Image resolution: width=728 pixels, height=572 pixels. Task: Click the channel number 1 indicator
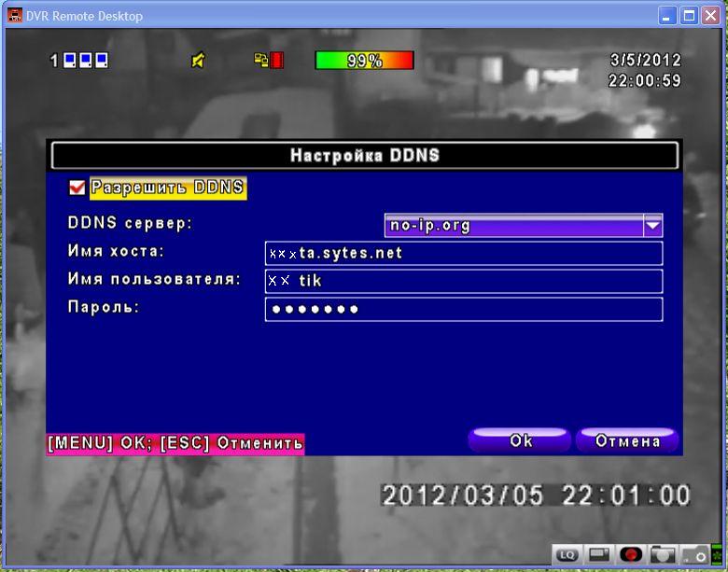pos(54,61)
